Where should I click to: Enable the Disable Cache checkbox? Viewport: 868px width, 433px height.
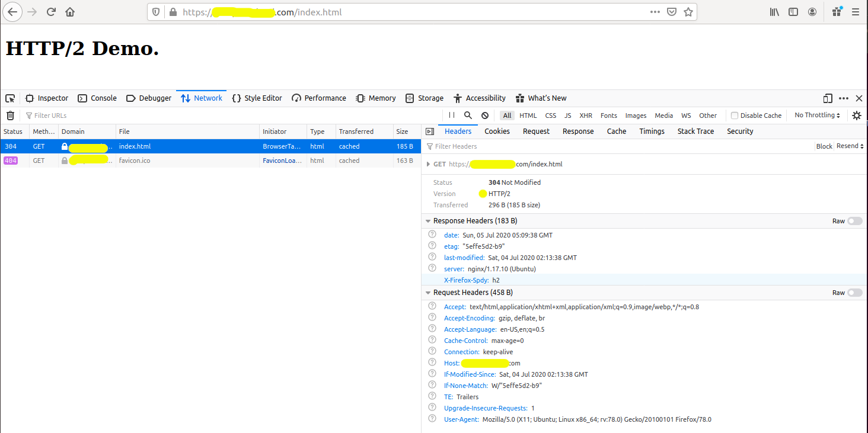coord(735,116)
